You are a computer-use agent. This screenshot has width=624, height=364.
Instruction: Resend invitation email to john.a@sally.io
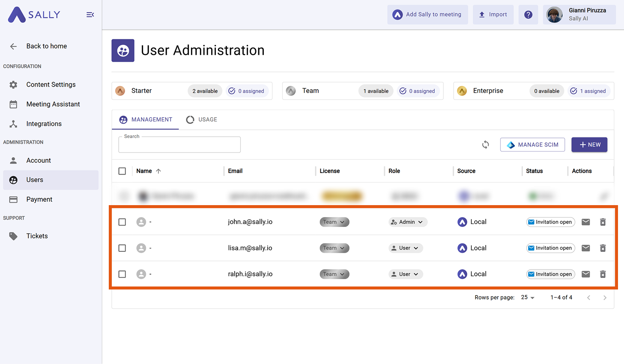tap(585, 222)
